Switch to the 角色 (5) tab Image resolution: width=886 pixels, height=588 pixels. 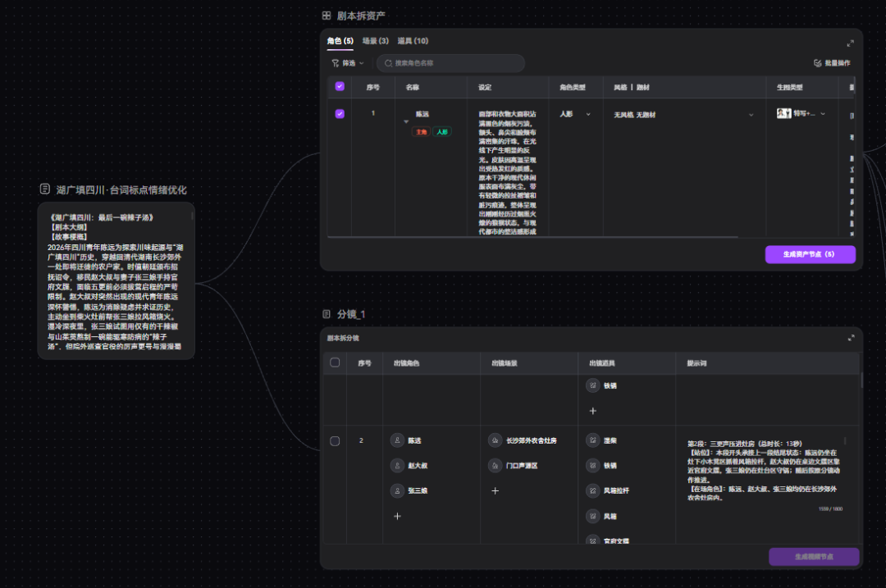click(340, 41)
